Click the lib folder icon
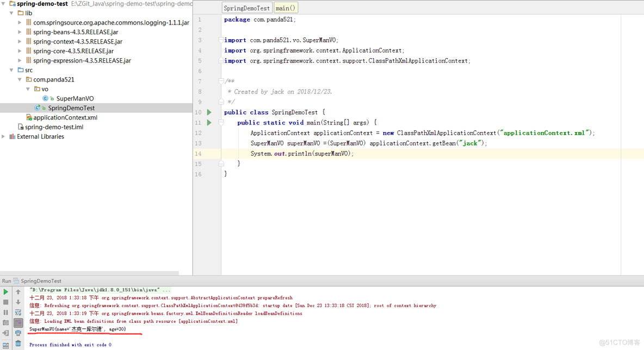The height and width of the screenshot is (350, 644). point(21,12)
